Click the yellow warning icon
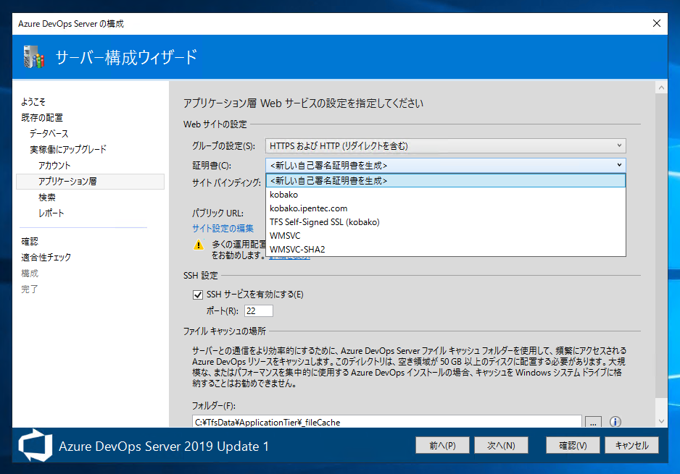This screenshot has height=474, width=680. click(199, 245)
